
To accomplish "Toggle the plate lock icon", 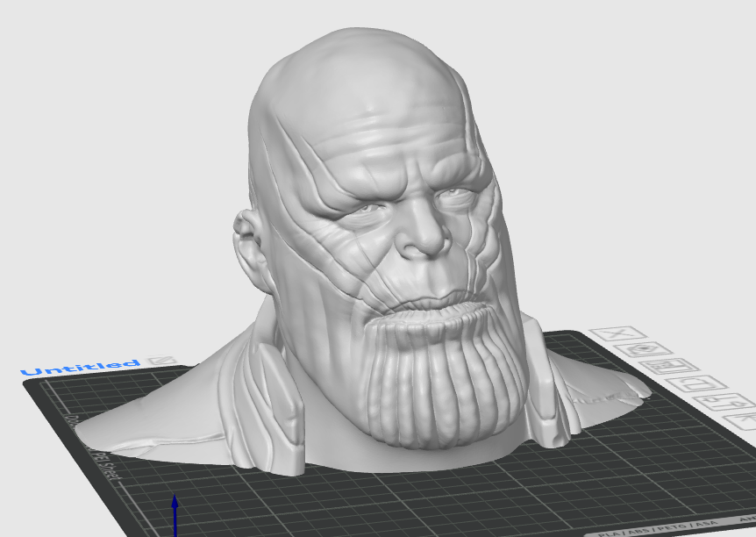I will [x=697, y=384].
